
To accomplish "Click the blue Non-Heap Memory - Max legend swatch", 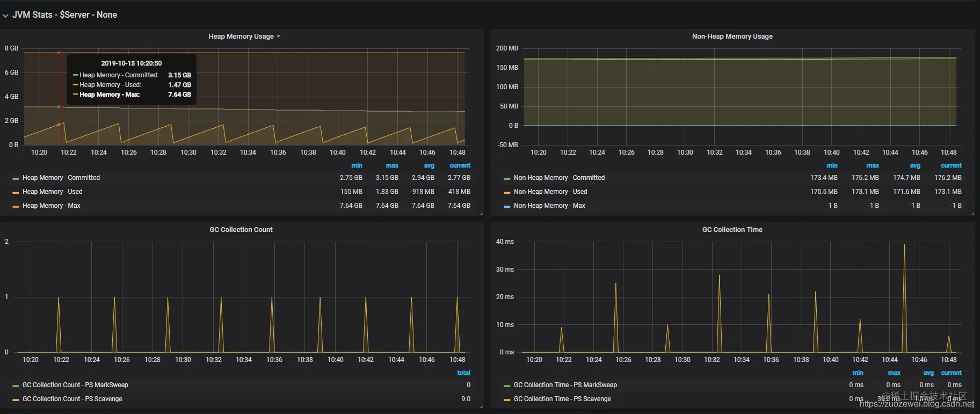I will click(507, 206).
